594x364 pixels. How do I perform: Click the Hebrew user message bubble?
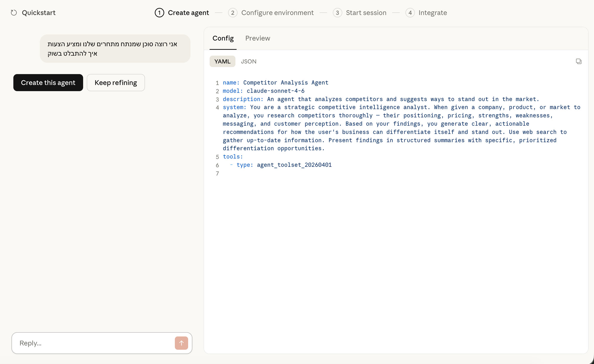115,48
